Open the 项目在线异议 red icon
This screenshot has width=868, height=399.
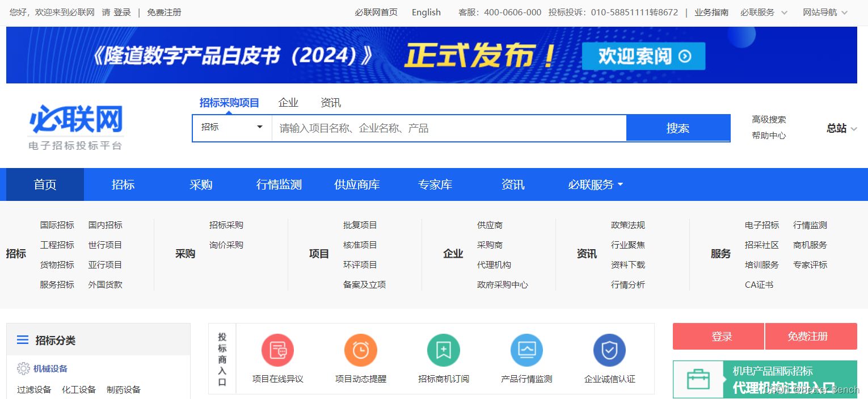(x=277, y=350)
